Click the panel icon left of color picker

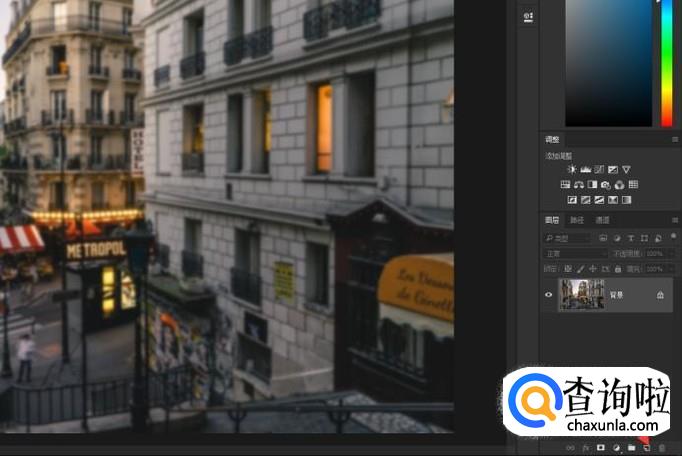(x=528, y=17)
